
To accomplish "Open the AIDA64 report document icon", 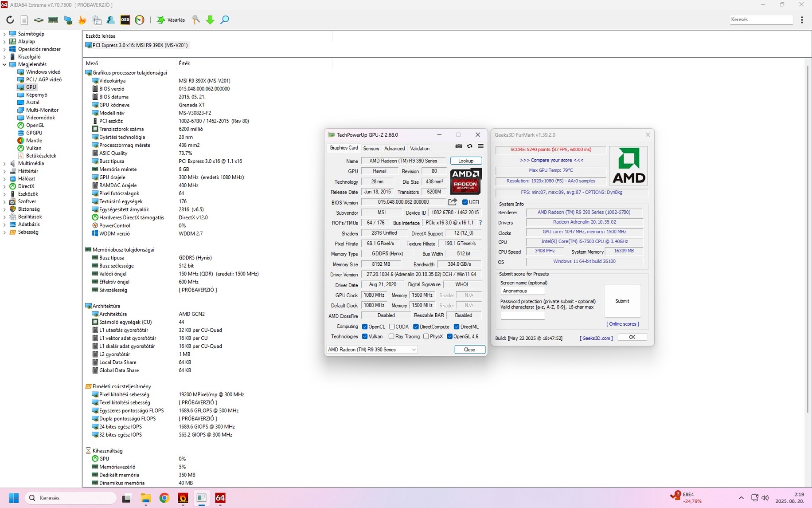I will pyautogui.click(x=24, y=20).
